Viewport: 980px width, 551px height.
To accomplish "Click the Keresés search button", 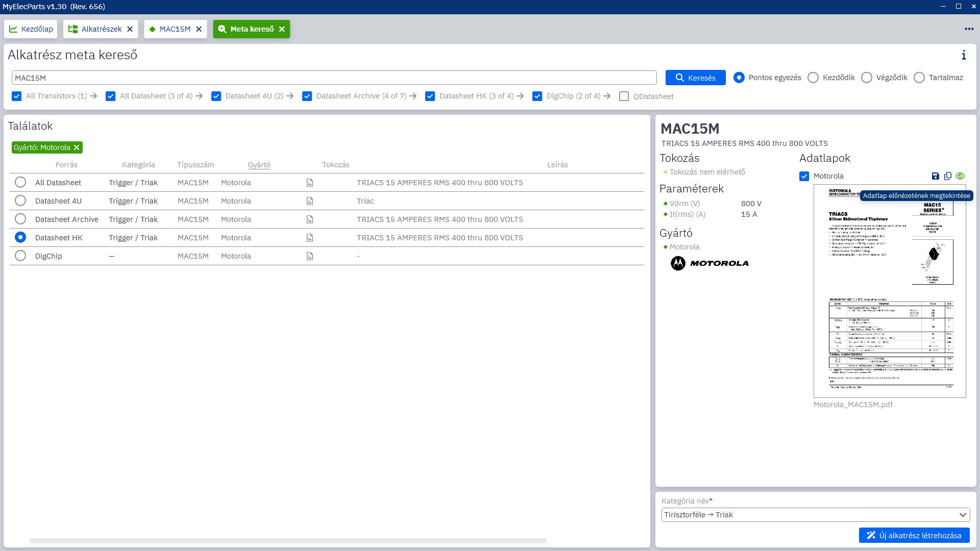I will 695,78.
